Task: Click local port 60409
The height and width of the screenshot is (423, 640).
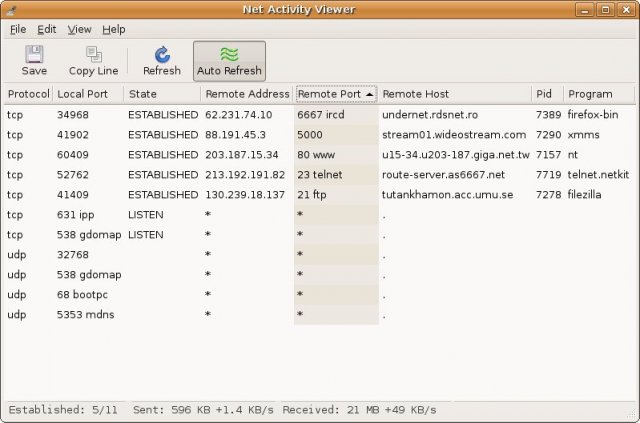Action: coord(73,155)
